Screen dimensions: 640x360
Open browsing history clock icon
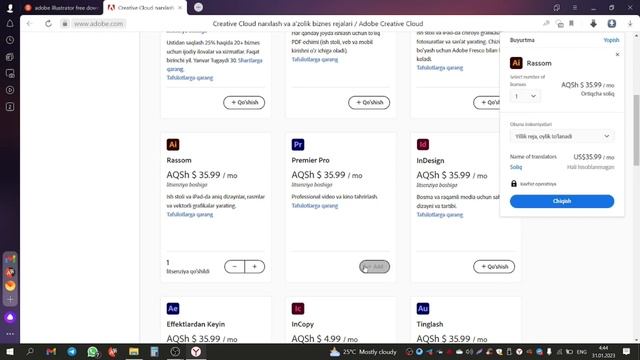(x=10, y=40)
